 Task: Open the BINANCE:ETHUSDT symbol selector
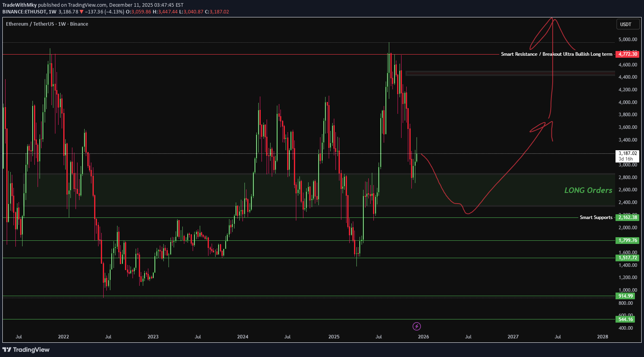coord(24,12)
